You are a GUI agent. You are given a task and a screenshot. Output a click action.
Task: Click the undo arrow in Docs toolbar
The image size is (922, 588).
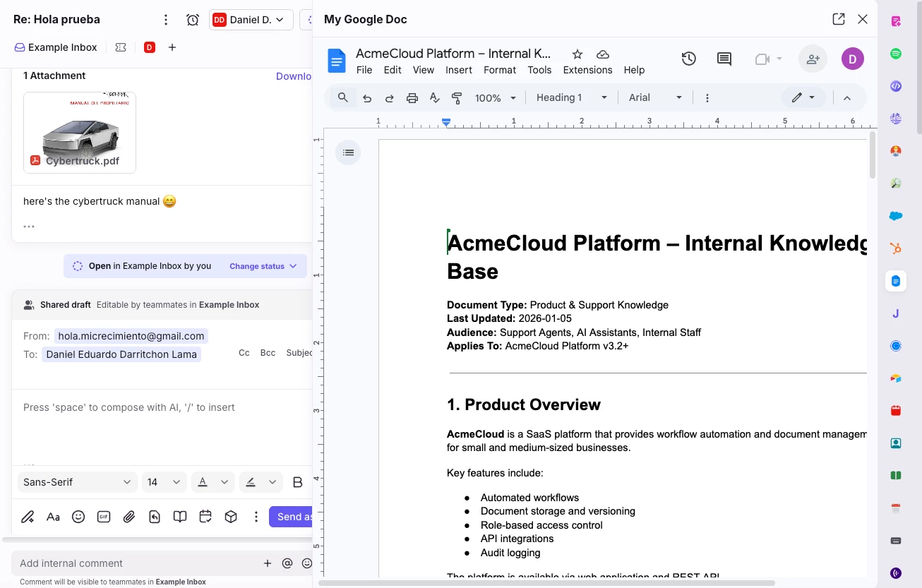(x=367, y=98)
